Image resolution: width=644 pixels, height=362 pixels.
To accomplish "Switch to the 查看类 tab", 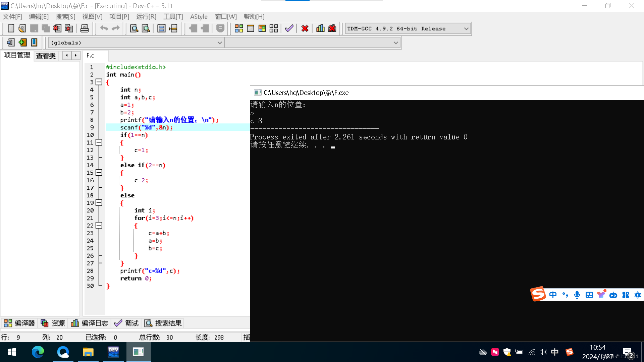I will coord(46,56).
